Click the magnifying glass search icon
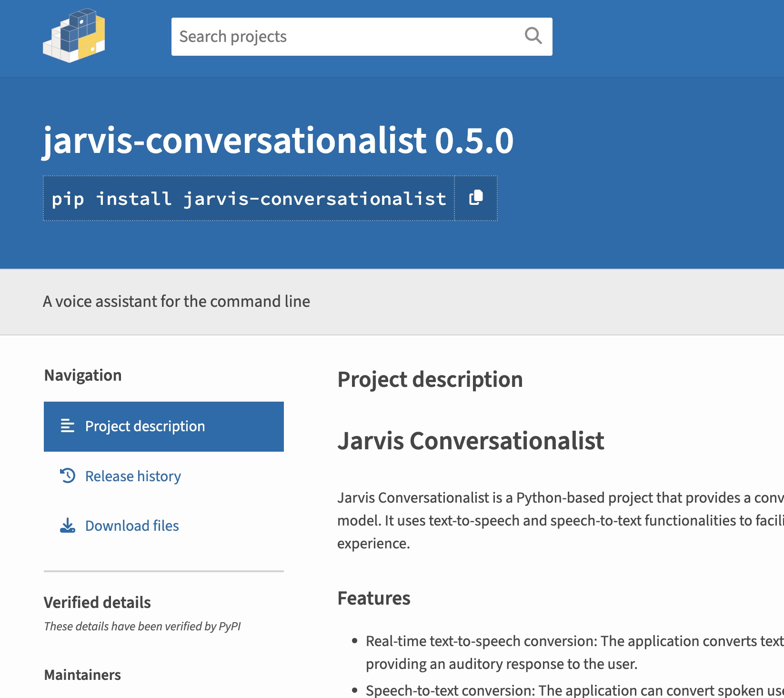This screenshot has height=698, width=784. [x=533, y=36]
